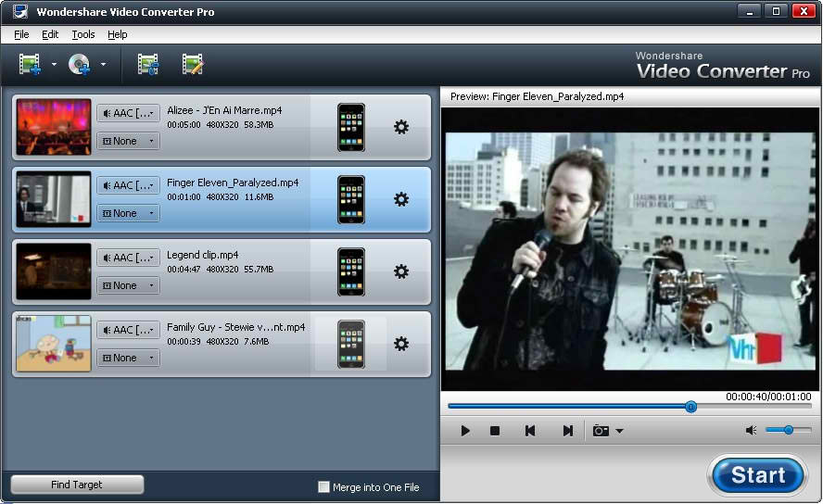Open the Help menu
Screen dimensions: 823x504
[118, 34]
